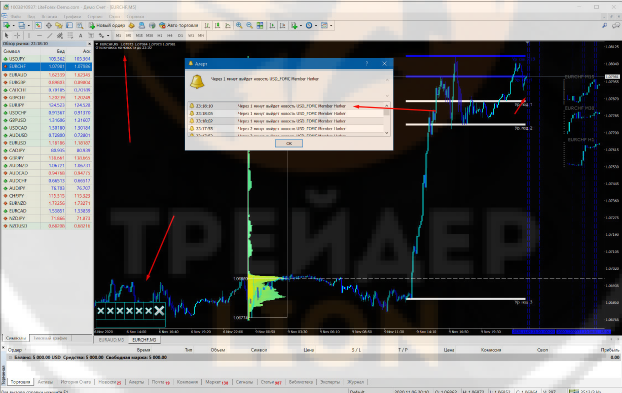This screenshot has height=393, width=622.
Task: Choose the text label A tool
Action: pyautogui.click(x=81, y=35)
